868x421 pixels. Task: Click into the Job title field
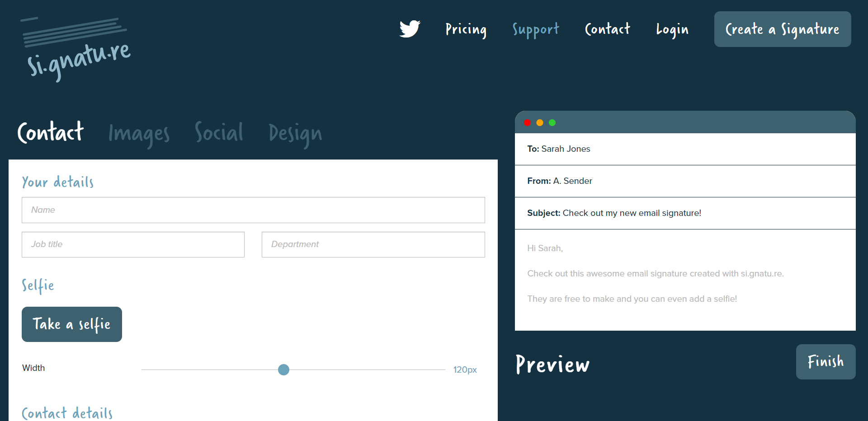pyautogui.click(x=133, y=244)
